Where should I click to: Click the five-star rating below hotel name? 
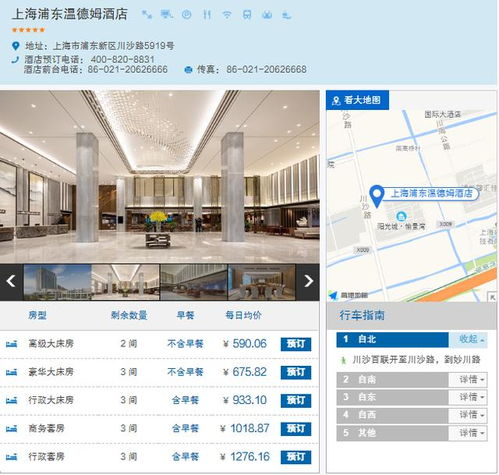28,30
